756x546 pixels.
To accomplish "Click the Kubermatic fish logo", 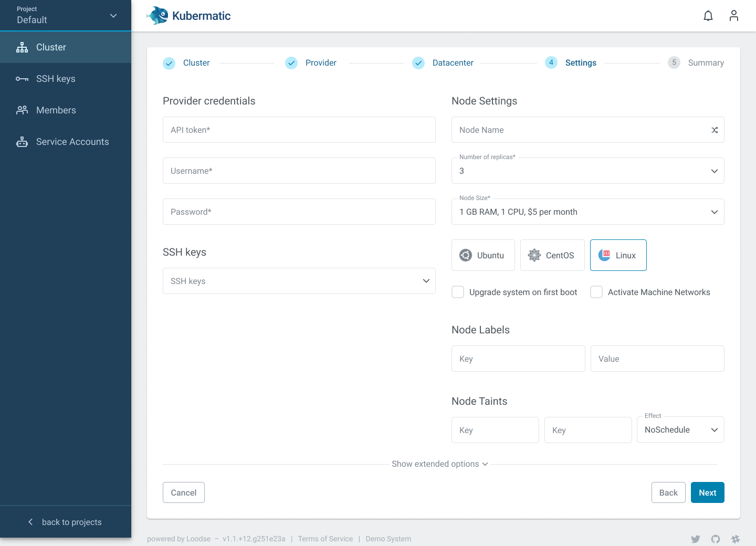I will [157, 16].
